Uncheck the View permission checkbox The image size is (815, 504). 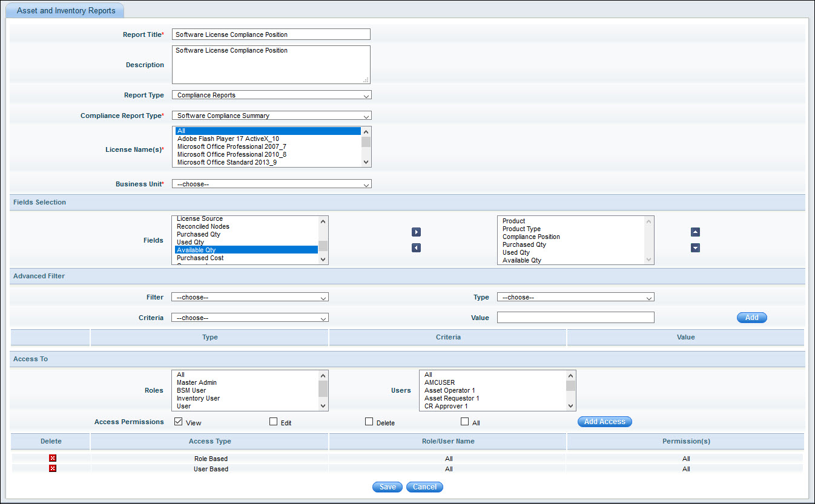(179, 422)
